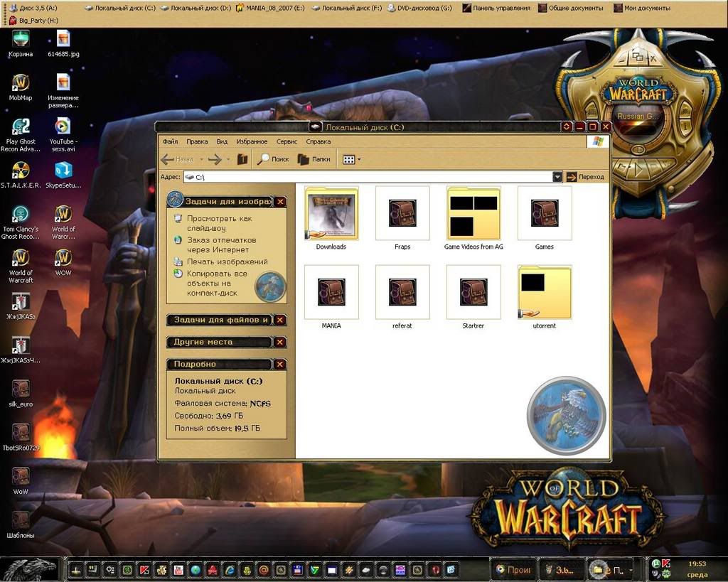Open the Правка menu
Screen dimensions: 728x582
point(197,141)
